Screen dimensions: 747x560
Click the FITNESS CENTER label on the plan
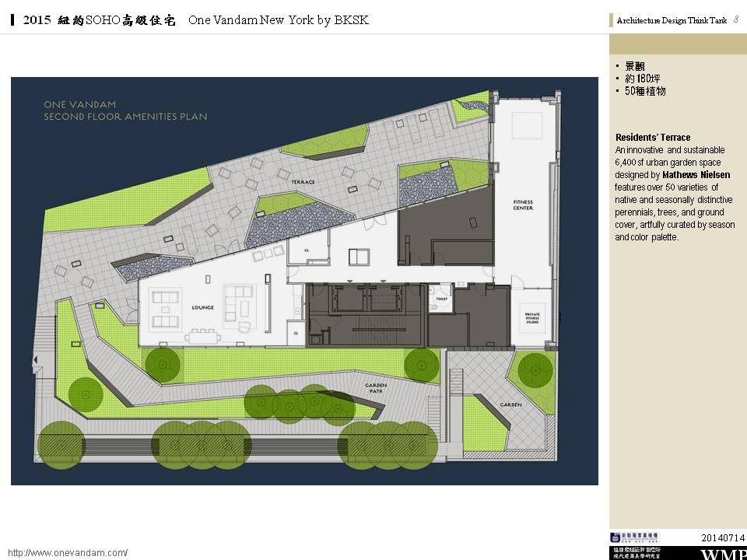(x=523, y=205)
